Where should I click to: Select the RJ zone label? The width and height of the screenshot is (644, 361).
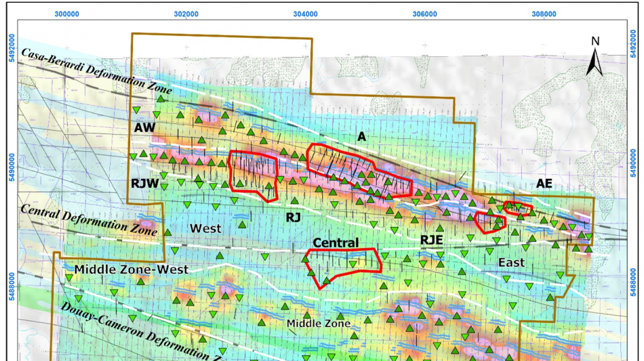(x=293, y=217)
